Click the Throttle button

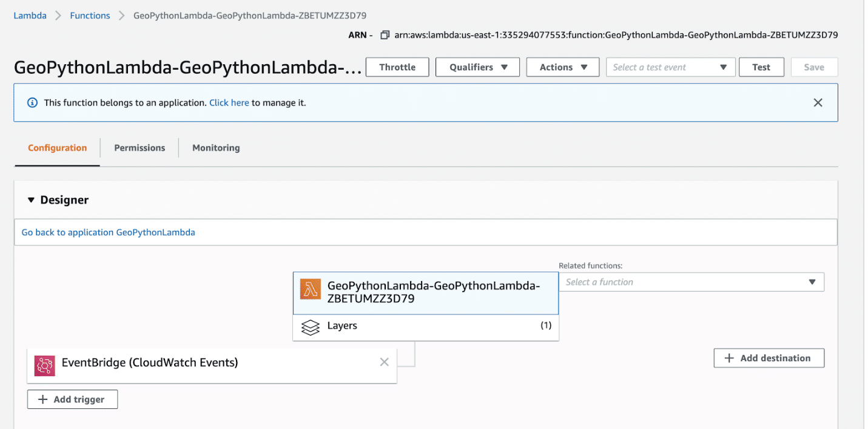click(397, 67)
